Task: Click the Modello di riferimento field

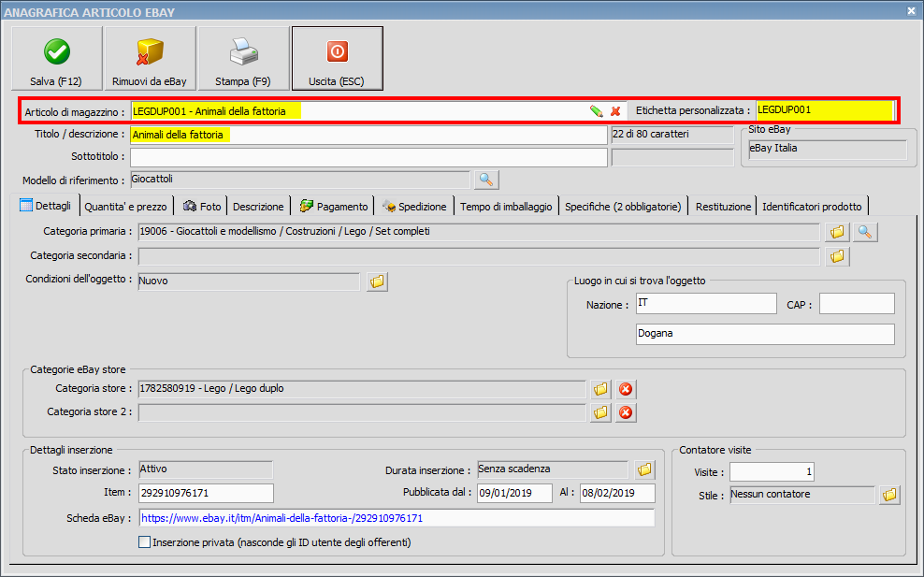Action: coord(300,180)
